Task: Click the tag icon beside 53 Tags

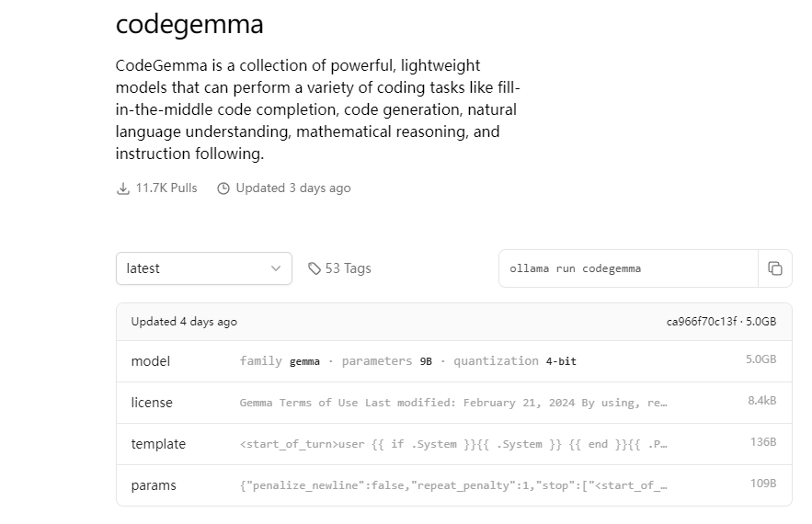Action: pyautogui.click(x=315, y=268)
